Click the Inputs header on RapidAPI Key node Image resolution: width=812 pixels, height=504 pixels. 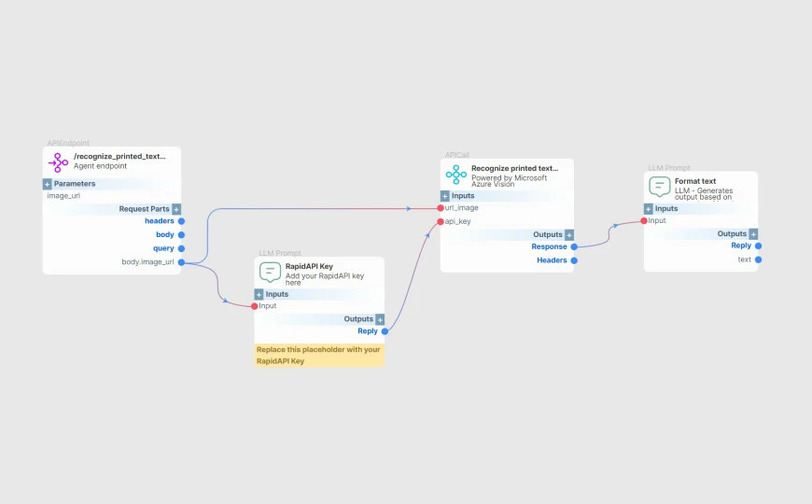click(x=319, y=294)
